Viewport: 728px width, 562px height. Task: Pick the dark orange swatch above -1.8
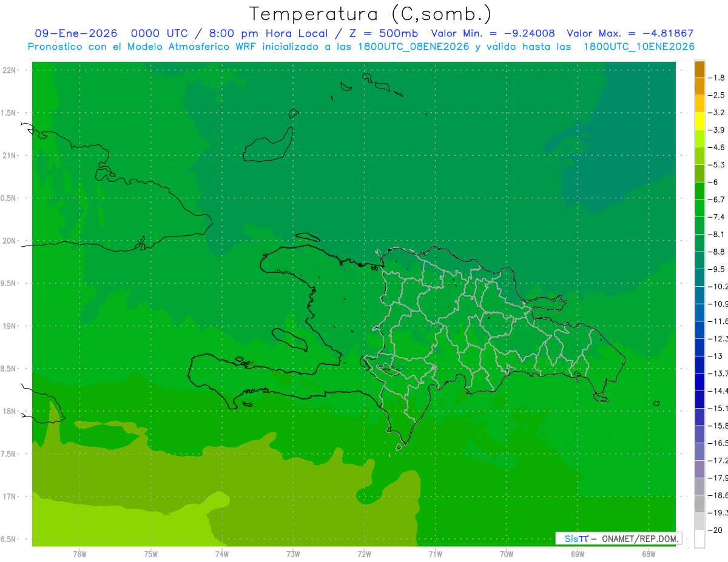tap(699, 69)
